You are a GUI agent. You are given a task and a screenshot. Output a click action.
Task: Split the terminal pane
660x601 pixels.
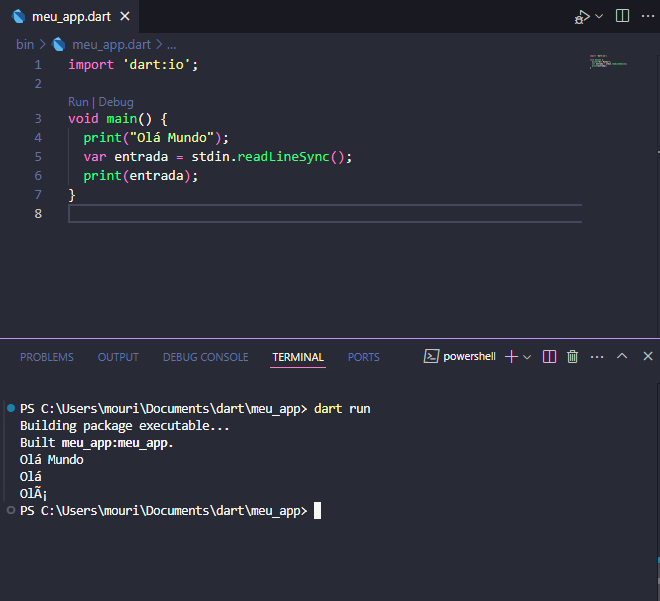pyautogui.click(x=549, y=357)
